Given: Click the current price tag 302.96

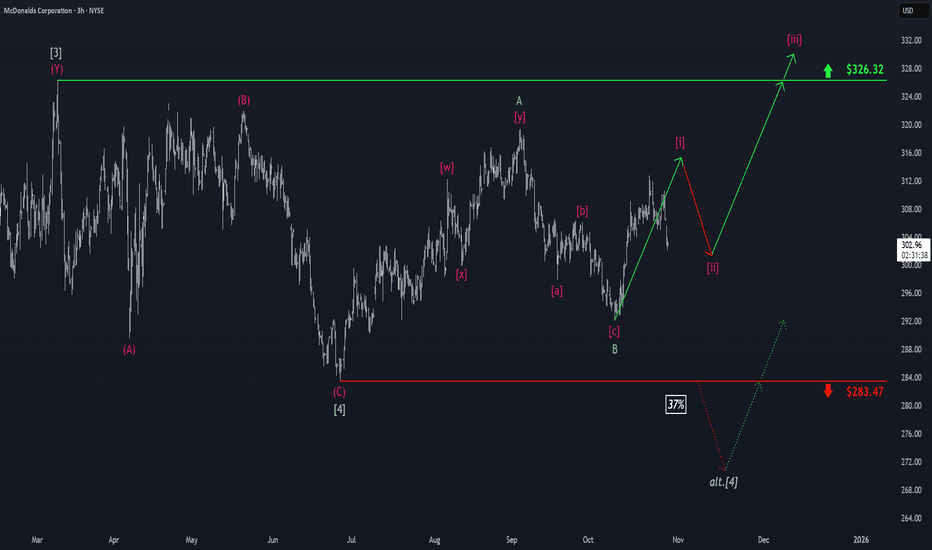Looking at the screenshot, I should tap(909, 244).
